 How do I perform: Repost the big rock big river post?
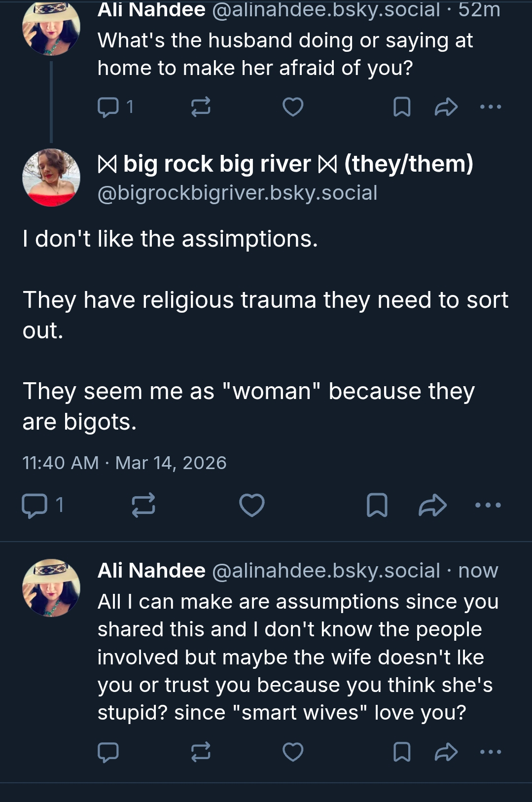tap(143, 506)
